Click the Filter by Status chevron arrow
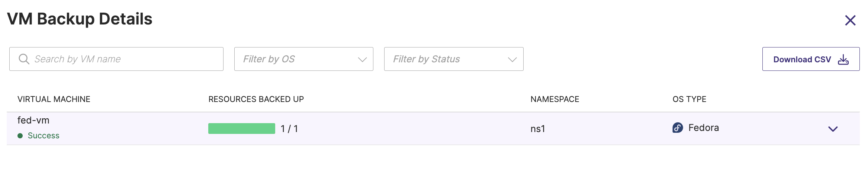Image resolution: width=868 pixels, height=181 pixels. pos(512,59)
